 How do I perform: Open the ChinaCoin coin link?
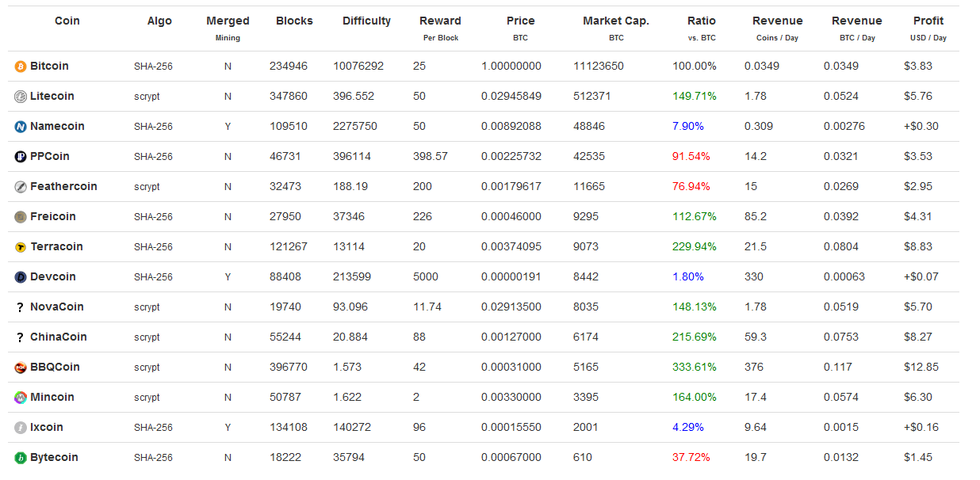click(58, 337)
